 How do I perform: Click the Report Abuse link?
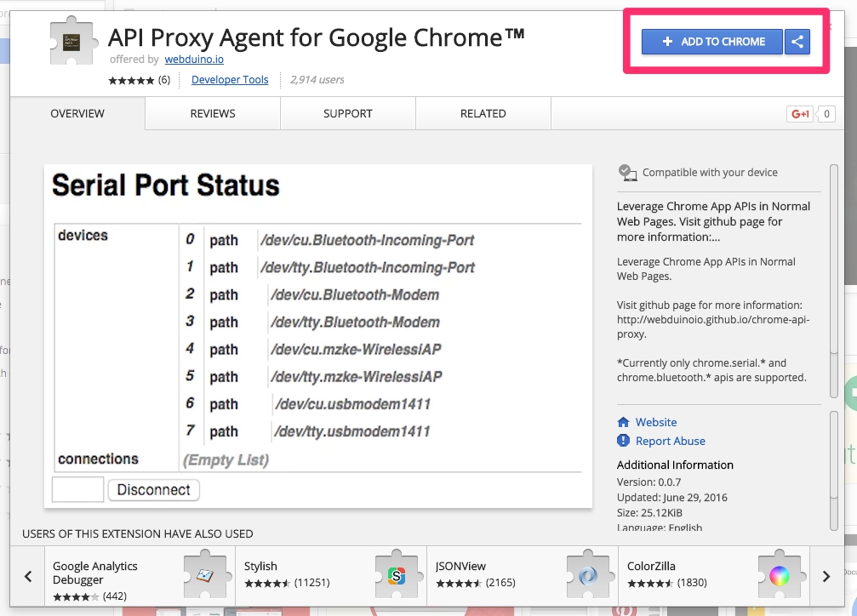pos(670,441)
